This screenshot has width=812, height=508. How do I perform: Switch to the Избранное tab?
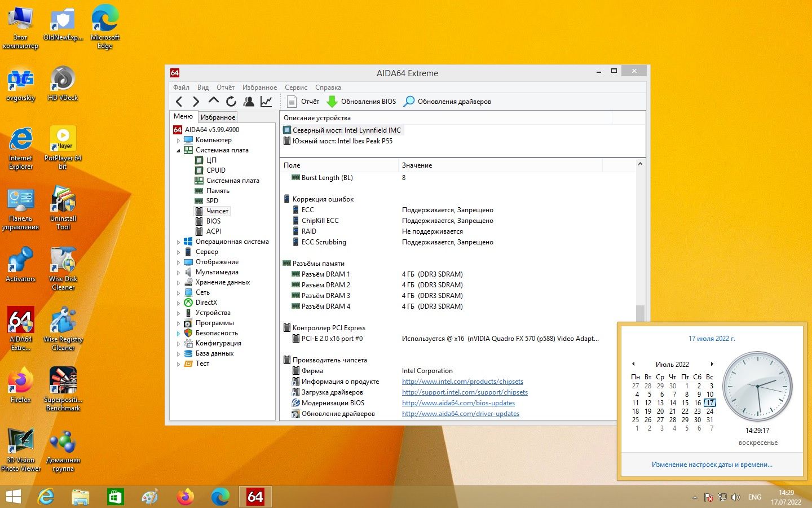[x=218, y=117]
